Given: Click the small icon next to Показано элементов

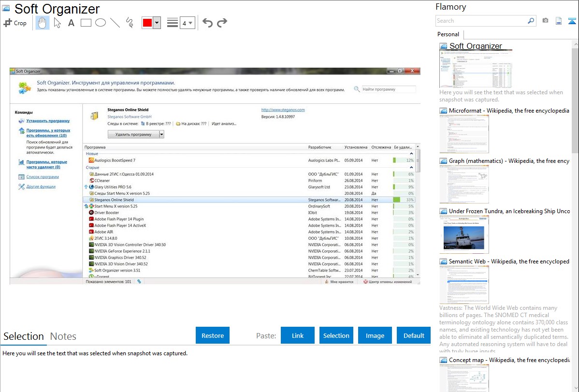Looking at the screenshot, I should (x=139, y=281).
